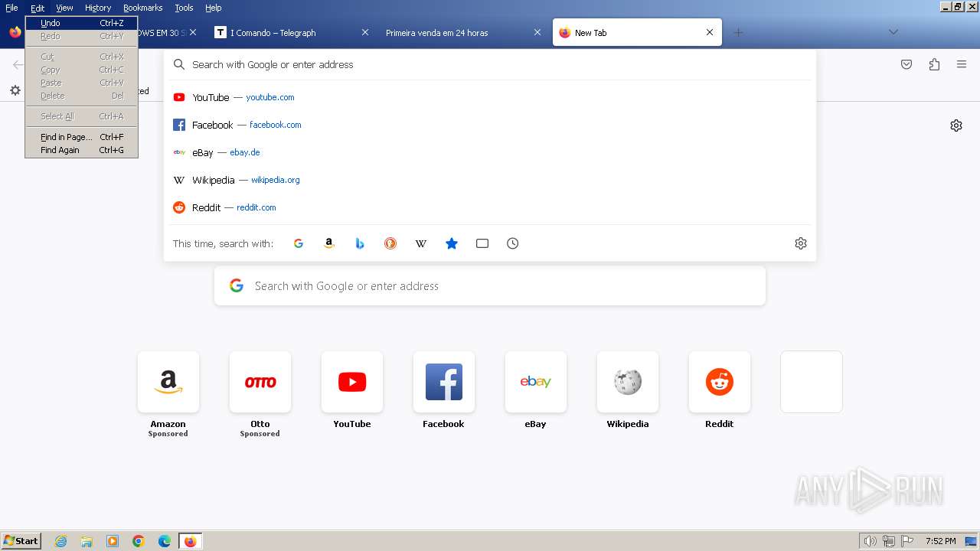Search bookmarks with star icon
The width and height of the screenshot is (980, 551).
tap(452, 243)
